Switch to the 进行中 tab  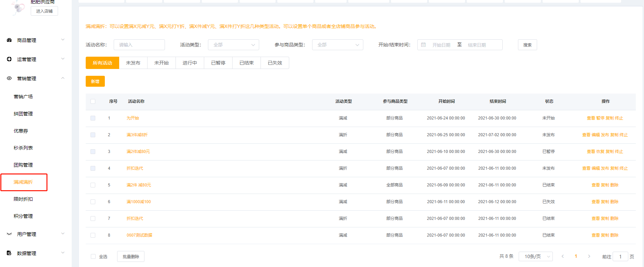(190, 63)
